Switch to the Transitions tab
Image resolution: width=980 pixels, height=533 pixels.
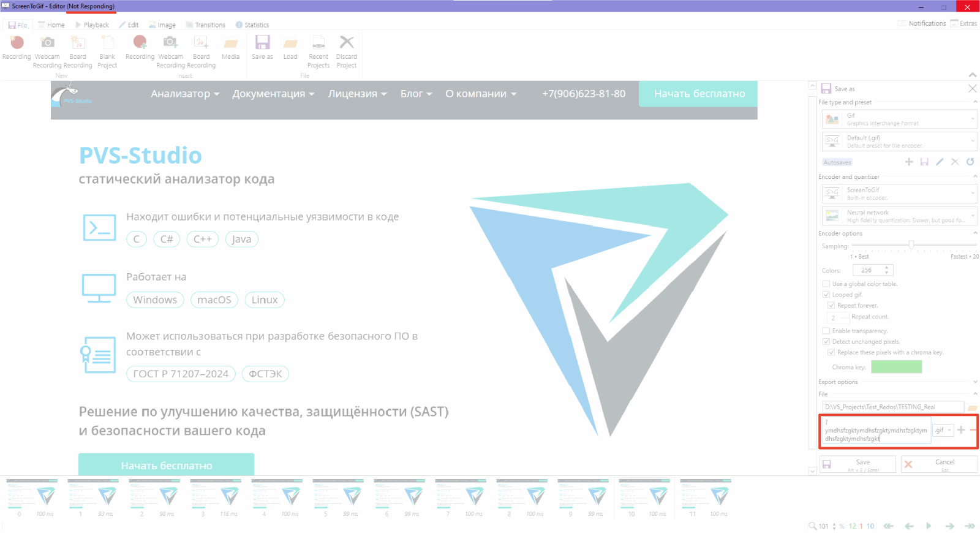coord(206,25)
